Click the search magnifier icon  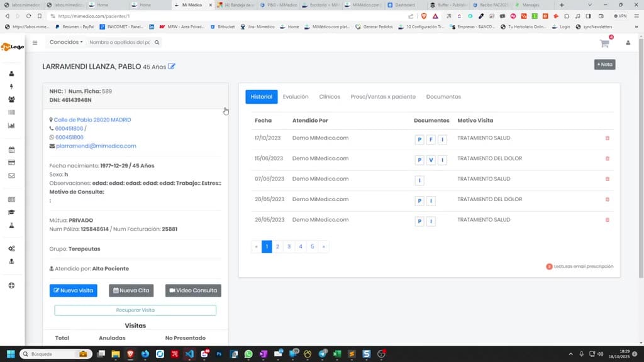pyautogui.click(x=157, y=42)
